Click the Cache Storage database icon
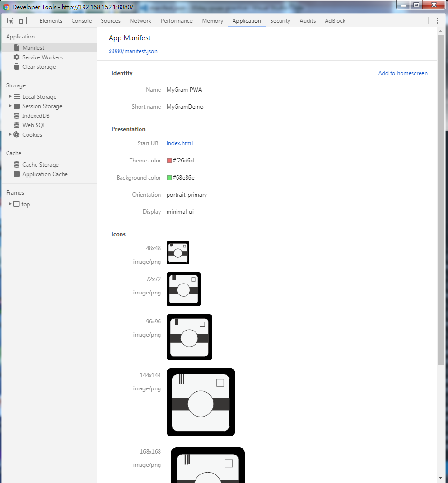The height and width of the screenshot is (483, 448). (17, 165)
